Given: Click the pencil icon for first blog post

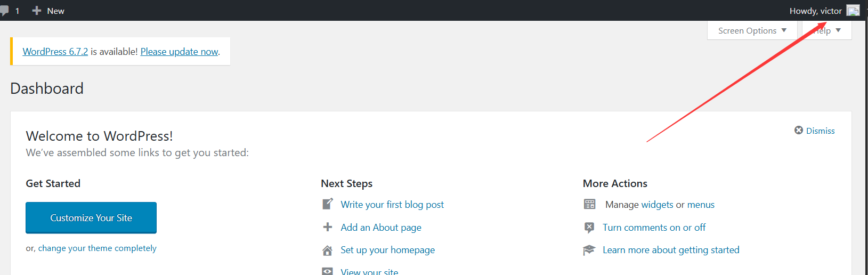Looking at the screenshot, I should tap(328, 204).
